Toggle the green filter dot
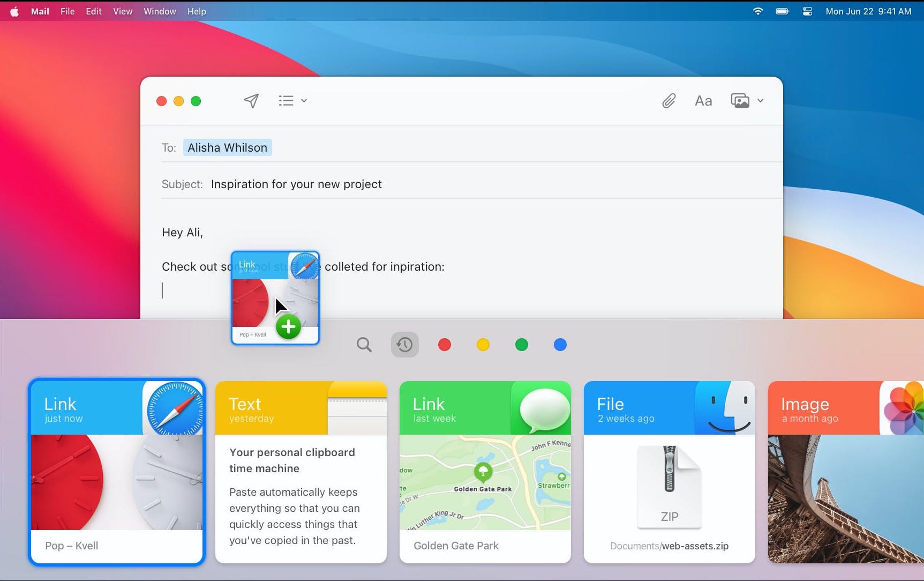This screenshot has height=581, width=924. point(521,345)
